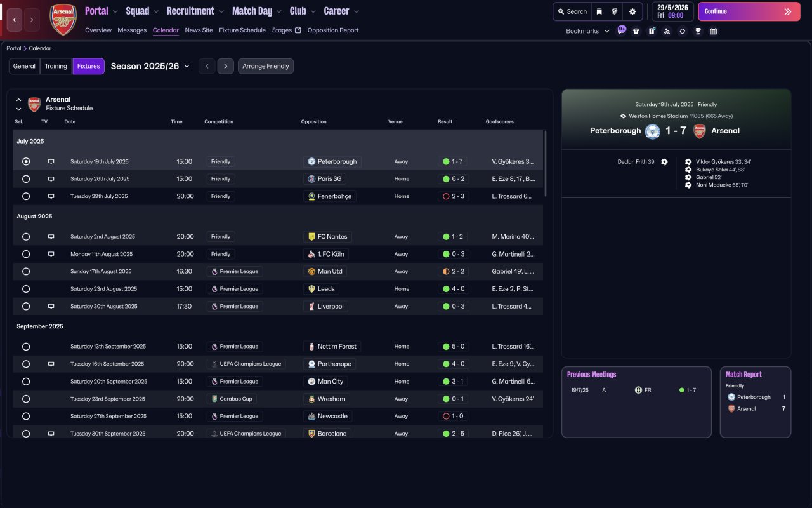The width and height of the screenshot is (812, 508).
Task: Click the 29/5/2026 date display
Action: (x=672, y=11)
